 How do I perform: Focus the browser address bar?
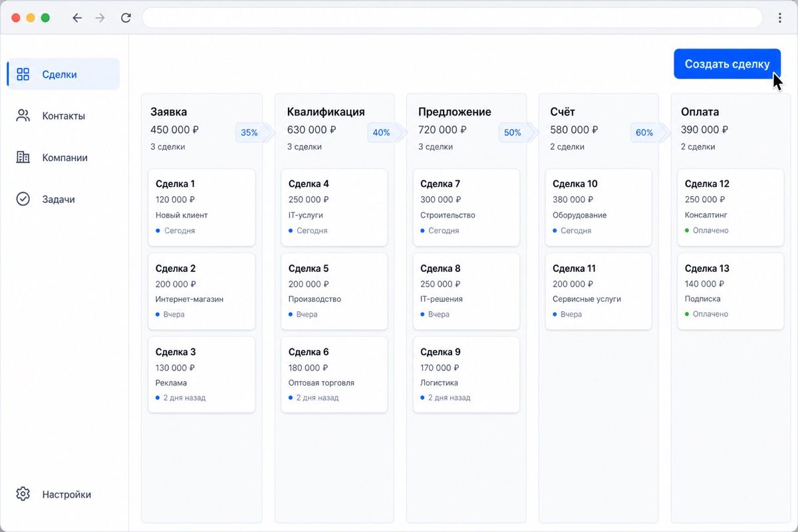pyautogui.click(x=452, y=18)
